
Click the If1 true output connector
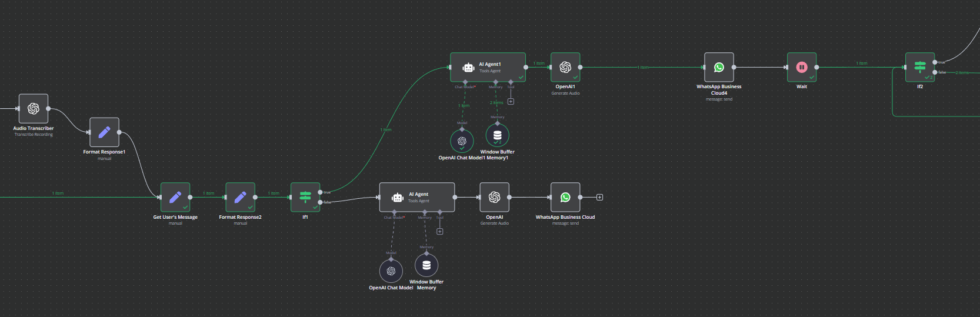point(320,192)
